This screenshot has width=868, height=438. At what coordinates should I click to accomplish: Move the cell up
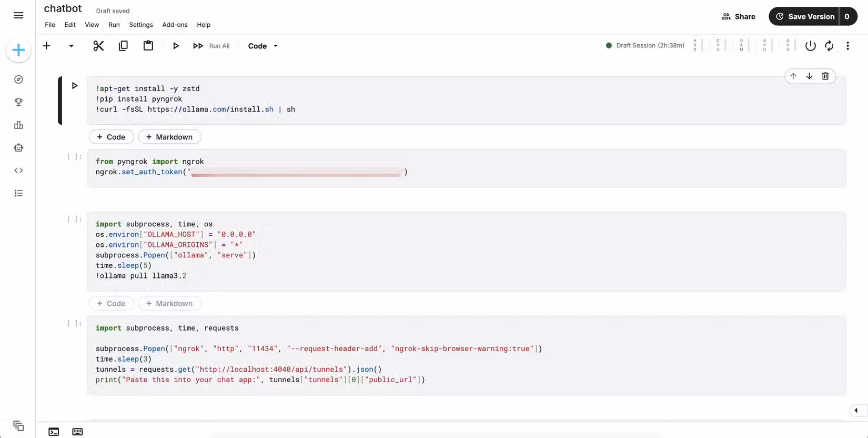coord(793,76)
